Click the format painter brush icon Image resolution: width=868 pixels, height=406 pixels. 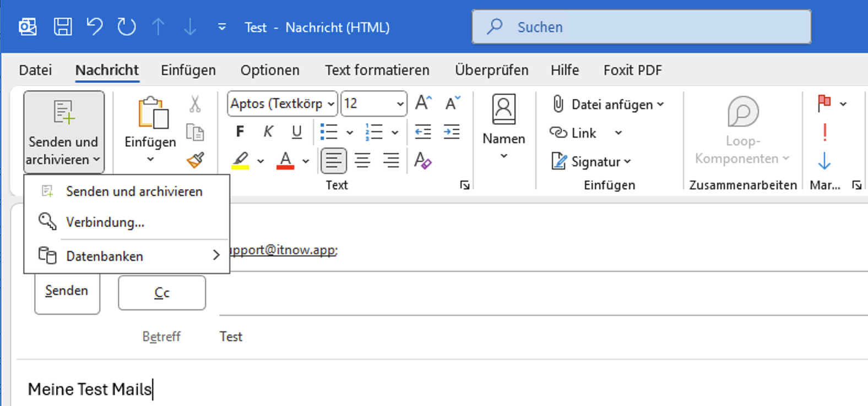tap(196, 160)
